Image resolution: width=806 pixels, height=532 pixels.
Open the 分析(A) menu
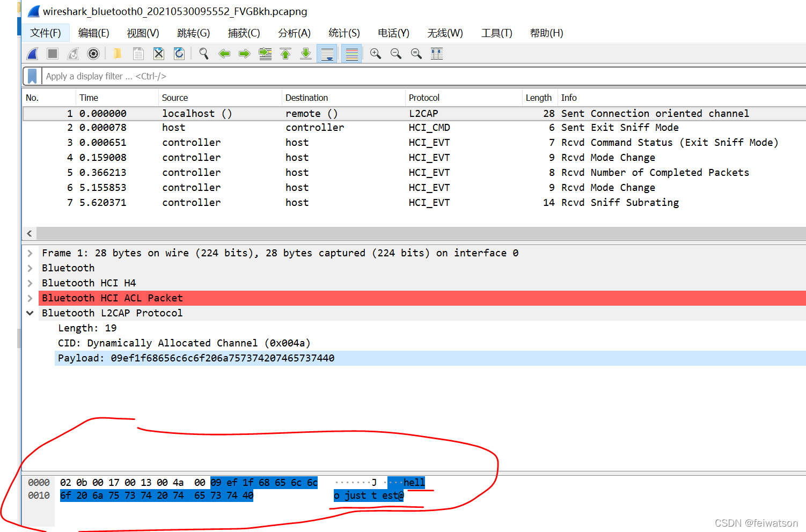[295, 33]
